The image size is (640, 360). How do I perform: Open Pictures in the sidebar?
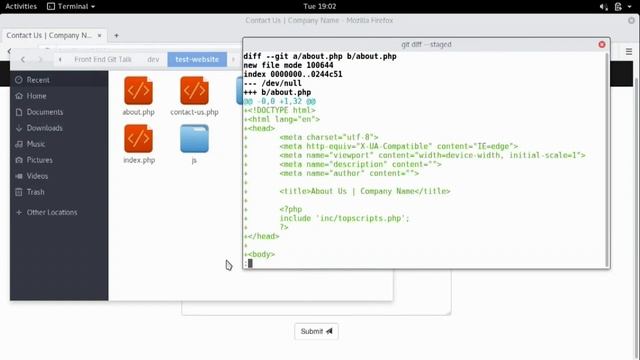(59, 160)
